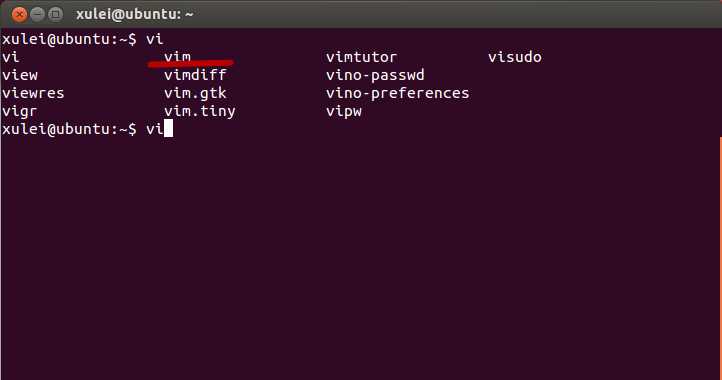722x380 pixels.
Task: Select the underlined vim completion
Action: click(177, 57)
